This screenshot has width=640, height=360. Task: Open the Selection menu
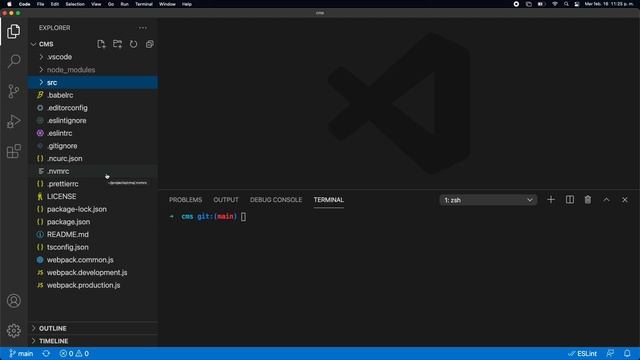(75, 4)
